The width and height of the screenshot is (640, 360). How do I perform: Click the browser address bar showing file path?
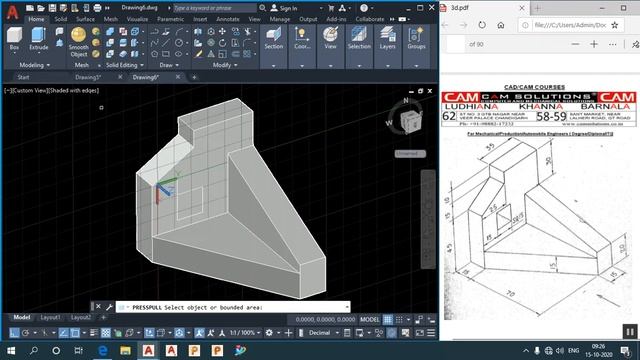570,25
